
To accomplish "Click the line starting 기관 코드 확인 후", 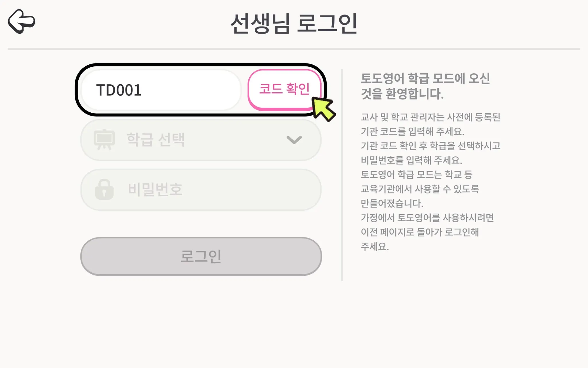I will tap(430, 146).
